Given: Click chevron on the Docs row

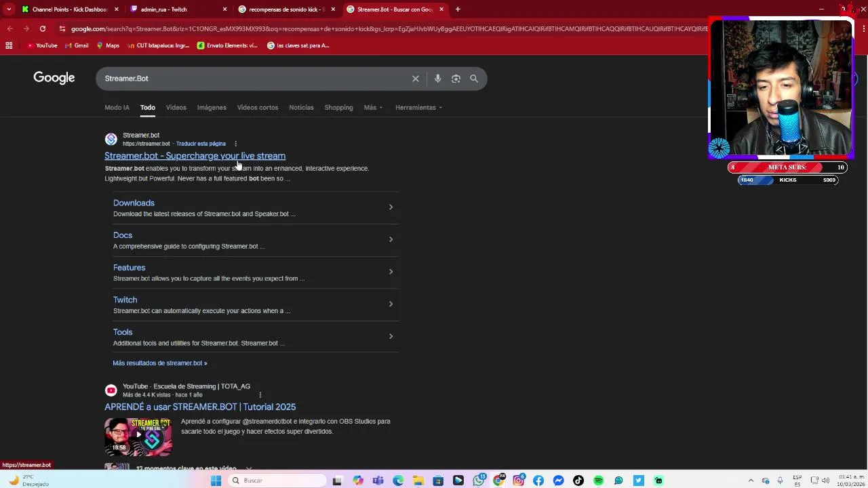Looking at the screenshot, I should [x=391, y=239].
